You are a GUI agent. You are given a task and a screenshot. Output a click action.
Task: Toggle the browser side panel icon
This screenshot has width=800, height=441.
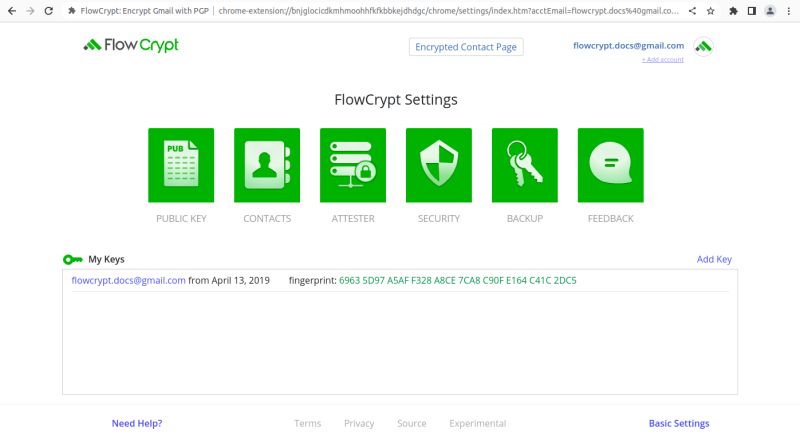pyautogui.click(x=752, y=11)
